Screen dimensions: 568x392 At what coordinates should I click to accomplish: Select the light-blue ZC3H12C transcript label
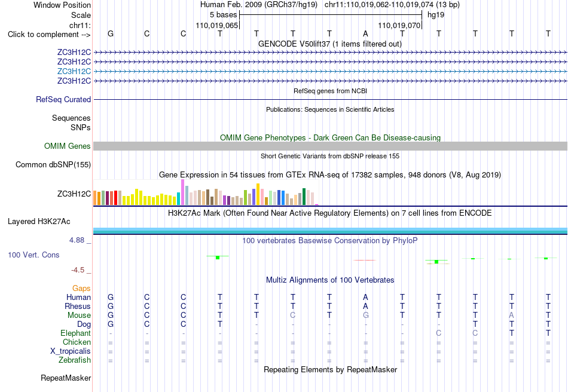74,71
